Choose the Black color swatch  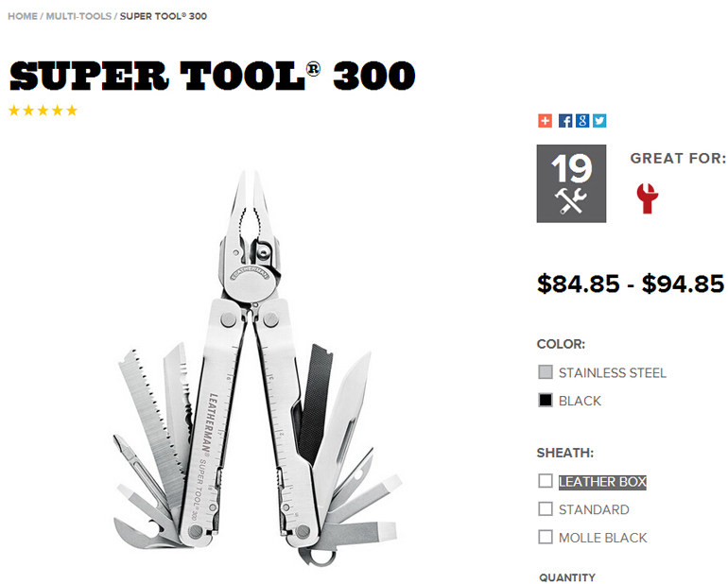(546, 400)
